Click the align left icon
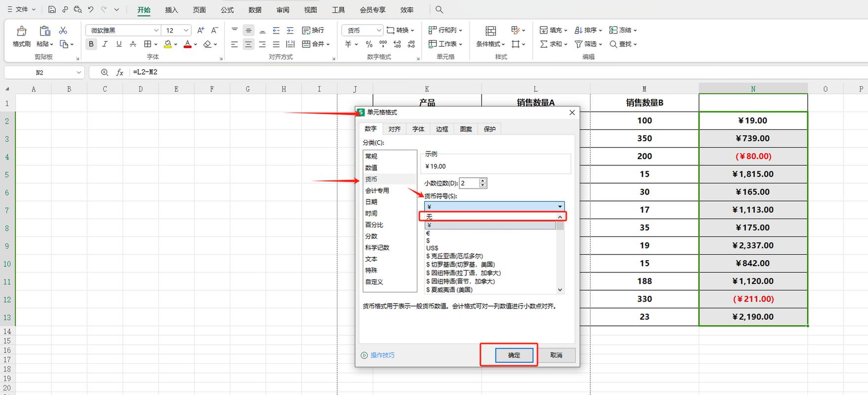The width and height of the screenshot is (868, 395). (x=235, y=44)
